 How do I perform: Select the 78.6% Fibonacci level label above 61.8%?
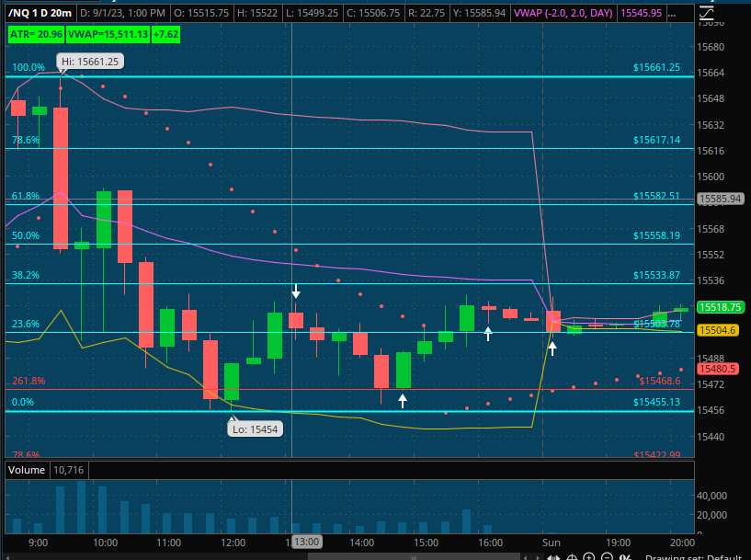click(26, 140)
